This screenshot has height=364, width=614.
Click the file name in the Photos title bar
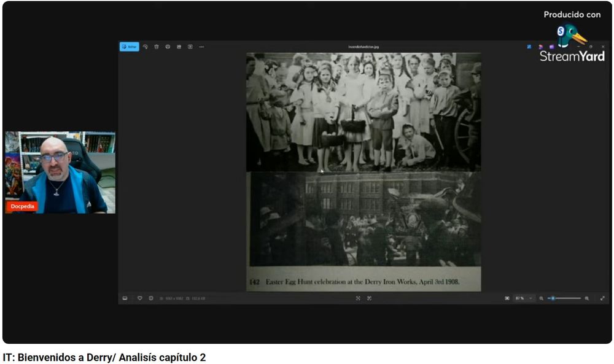(x=363, y=47)
